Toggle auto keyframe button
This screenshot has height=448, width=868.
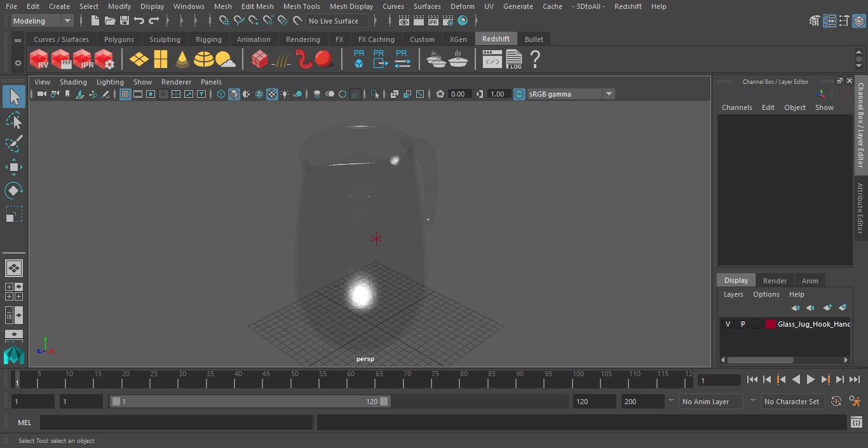click(x=836, y=402)
